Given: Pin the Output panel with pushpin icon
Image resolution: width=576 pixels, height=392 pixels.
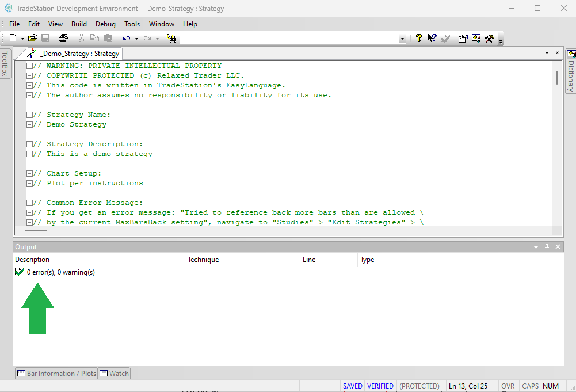Looking at the screenshot, I should pos(547,246).
